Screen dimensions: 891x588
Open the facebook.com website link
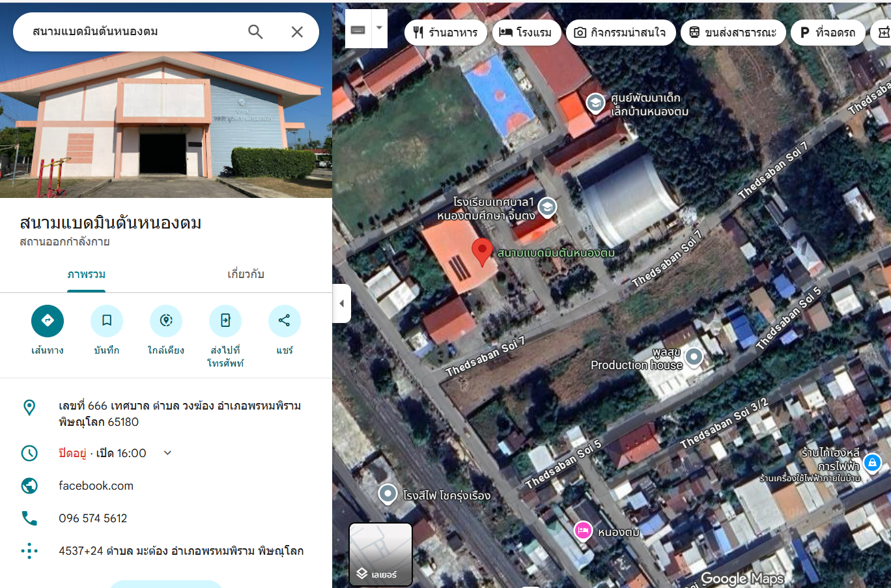96,486
